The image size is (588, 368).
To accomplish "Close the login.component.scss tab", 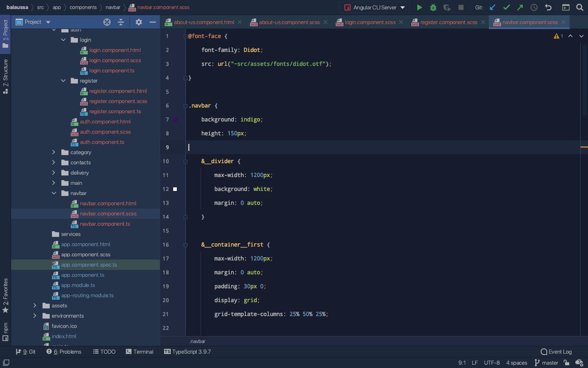I will (x=401, y=22).
